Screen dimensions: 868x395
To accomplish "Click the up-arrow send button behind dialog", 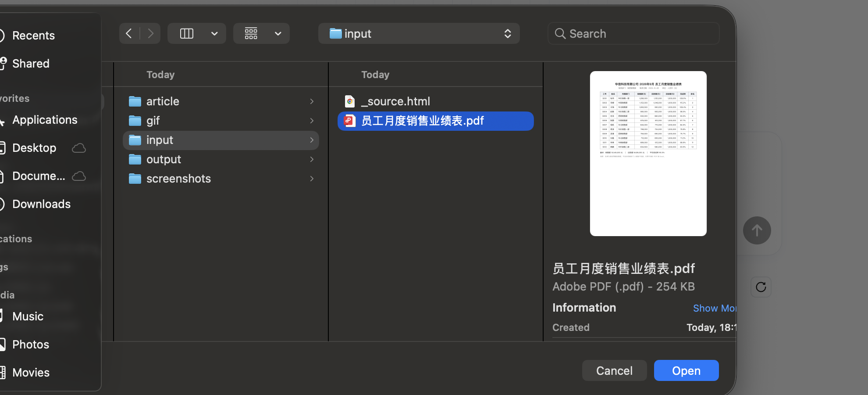I will 757,230.
